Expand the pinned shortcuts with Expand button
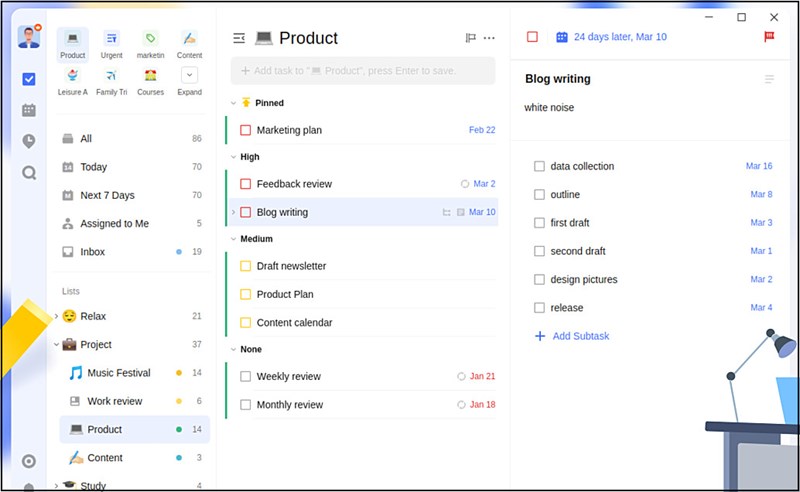The height and width of the screenshot is (492, 800). (x=189, y=75)
